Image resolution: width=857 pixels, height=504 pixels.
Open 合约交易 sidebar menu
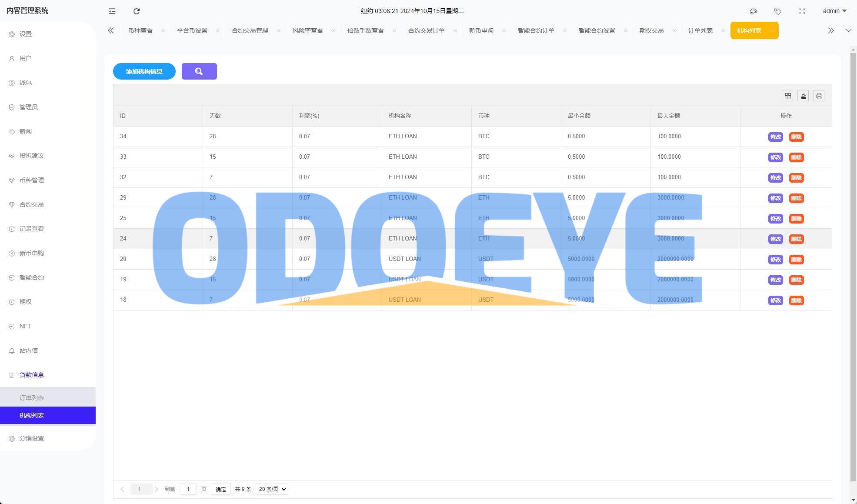click(x=48, y=204)
